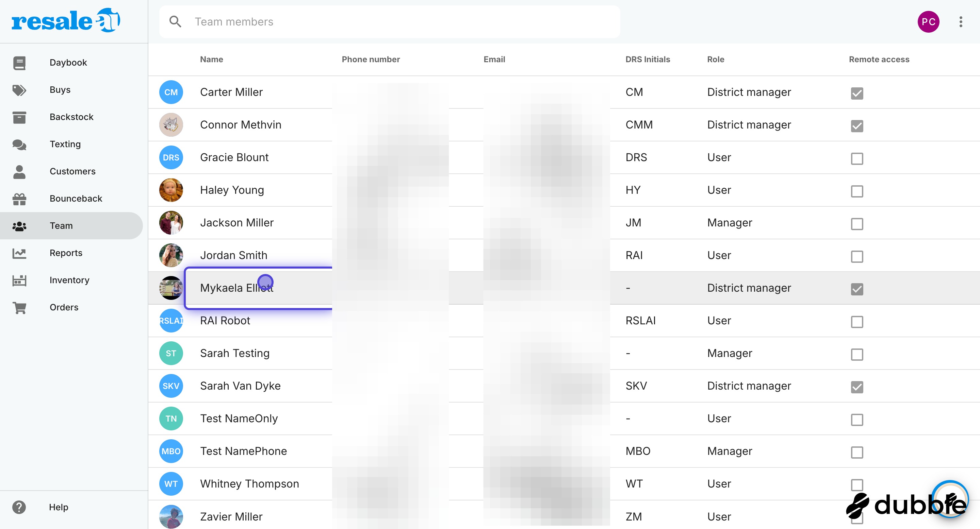The width and height of the screenshot is (980, 529).
Task: Click Test NamePhone's MBO avatar
Action: pyautogui.click(x=171, y=451)
